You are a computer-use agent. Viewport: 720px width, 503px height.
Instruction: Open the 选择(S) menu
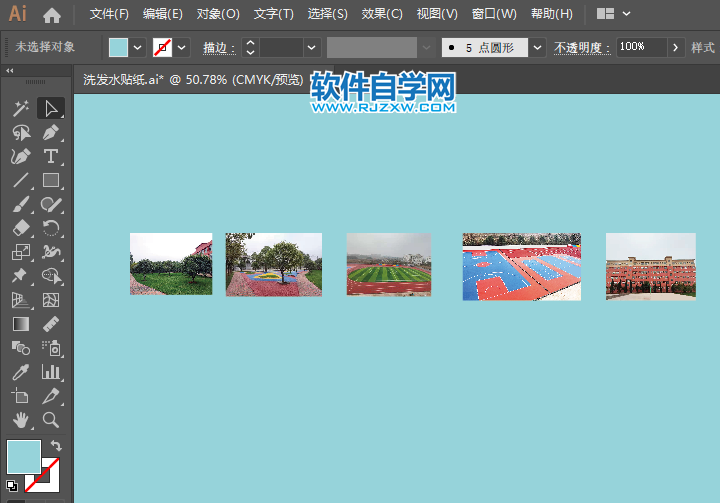click(x=327, y=14)
